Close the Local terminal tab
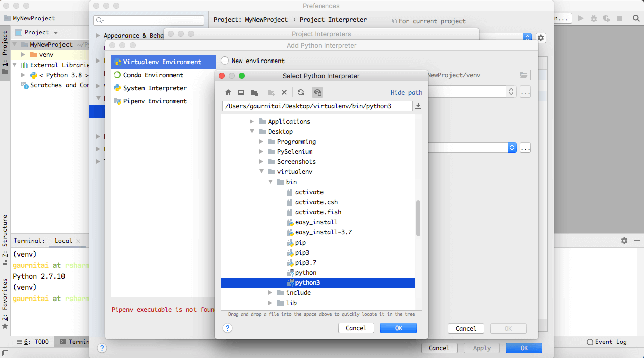The image size is (644, 358). pos(78,241)
